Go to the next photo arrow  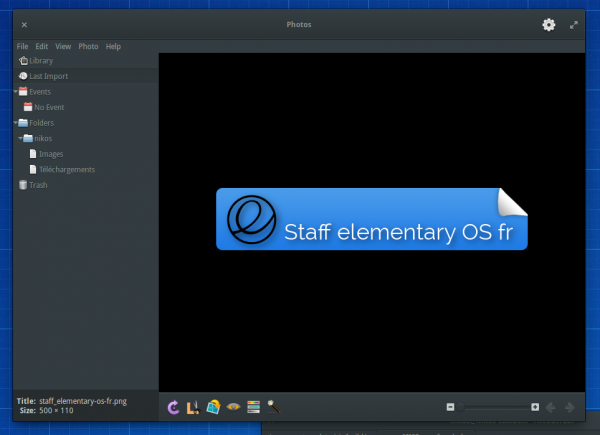(570, 407)
